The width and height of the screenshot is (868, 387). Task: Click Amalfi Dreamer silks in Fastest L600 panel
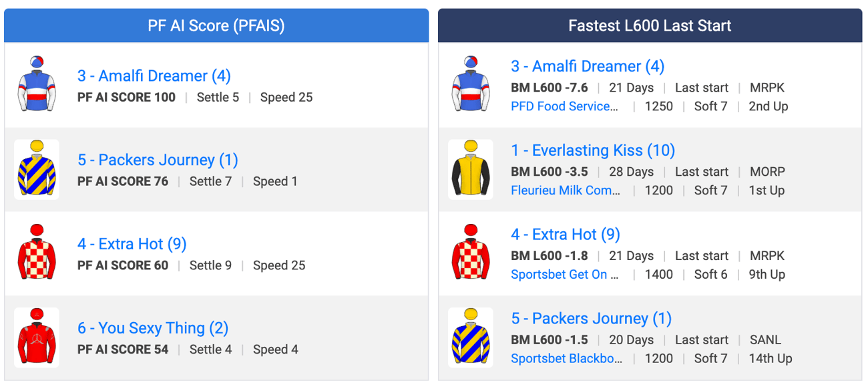(471, 85)
